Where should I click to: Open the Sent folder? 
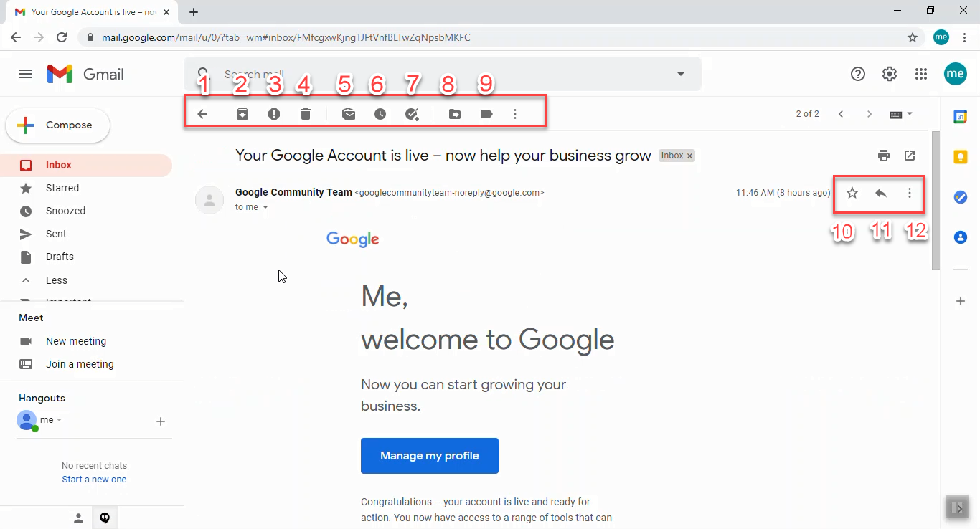tap(56, 234)
